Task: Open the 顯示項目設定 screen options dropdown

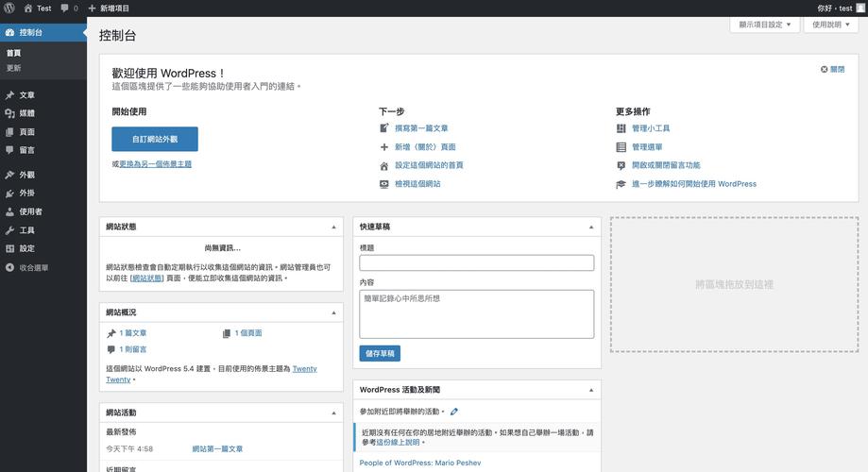Action: click(x=764, y=25)
